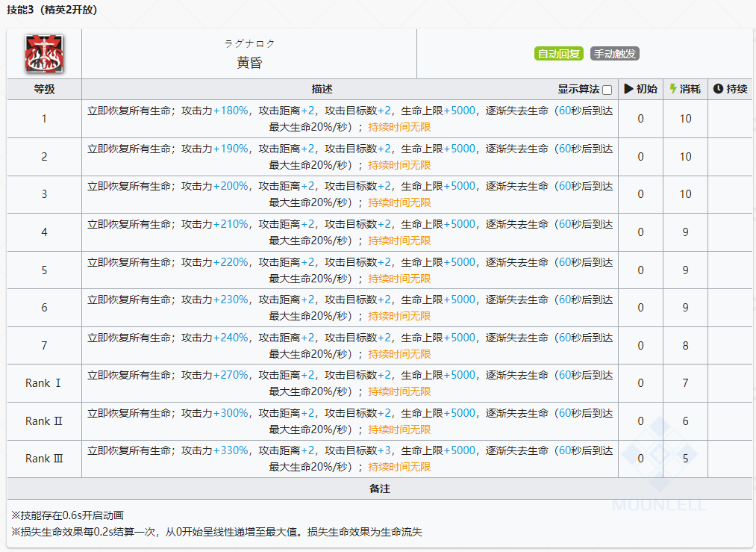756x552 pixels.
Task: Click the note about 损失生命效果每0.2s结算一次
Action: point(216,532)
